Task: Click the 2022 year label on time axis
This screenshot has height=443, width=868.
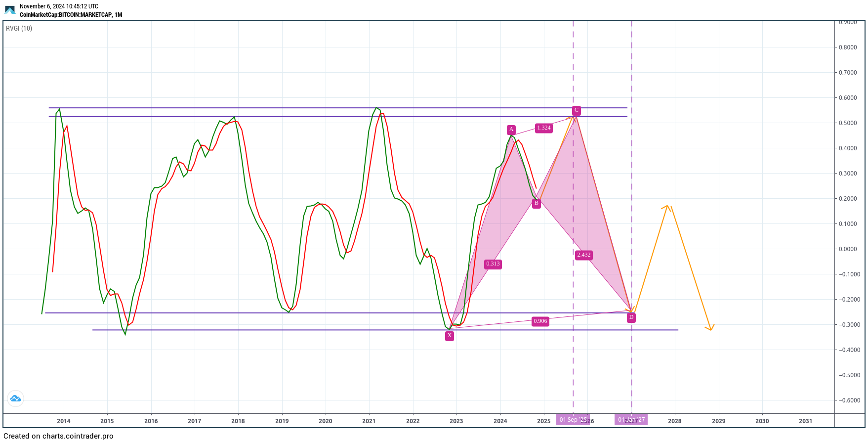Action: (x=413, y=421)
